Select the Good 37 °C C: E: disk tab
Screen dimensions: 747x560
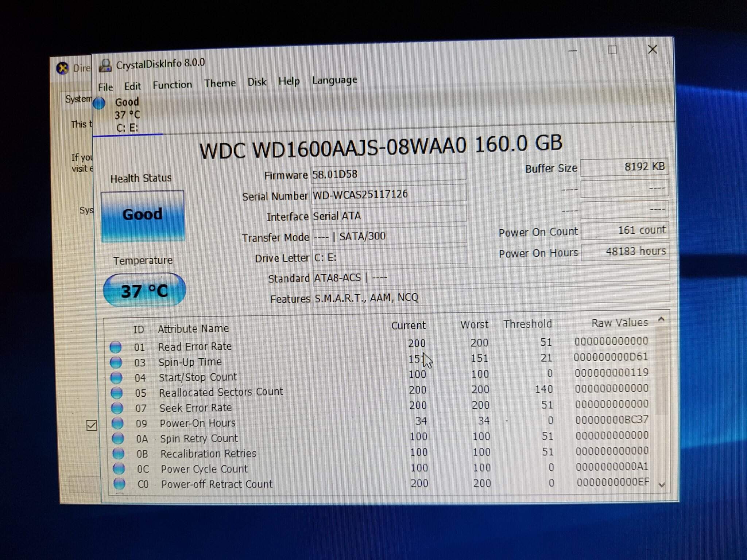pos(127,114)
